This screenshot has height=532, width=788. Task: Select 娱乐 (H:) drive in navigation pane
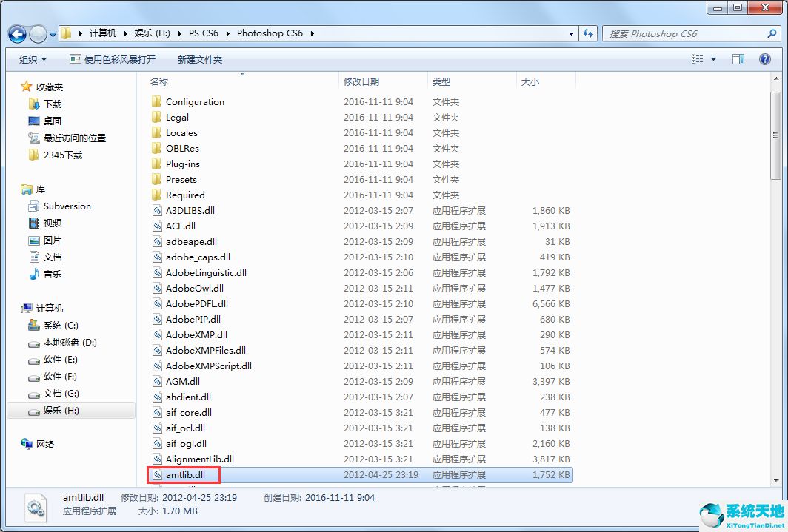(61, 411)
